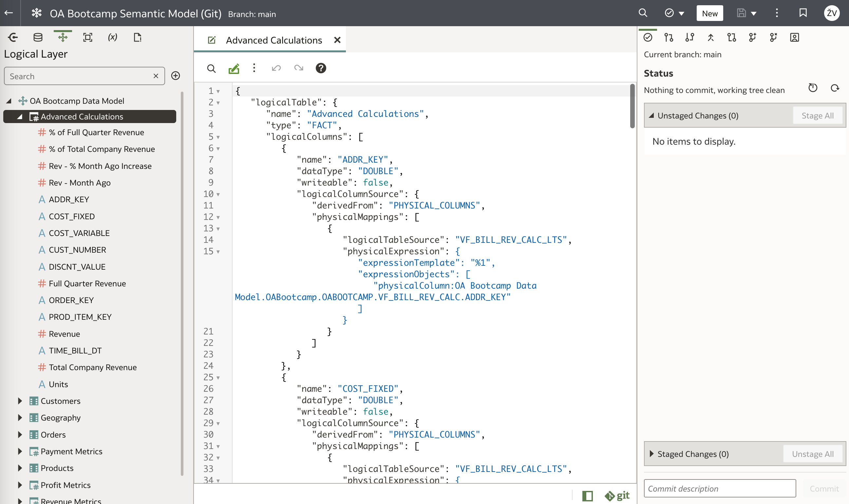Switch to the Presentation Layer icon
This screenshot has width=849, height=504.
click(x=88, y=37)
